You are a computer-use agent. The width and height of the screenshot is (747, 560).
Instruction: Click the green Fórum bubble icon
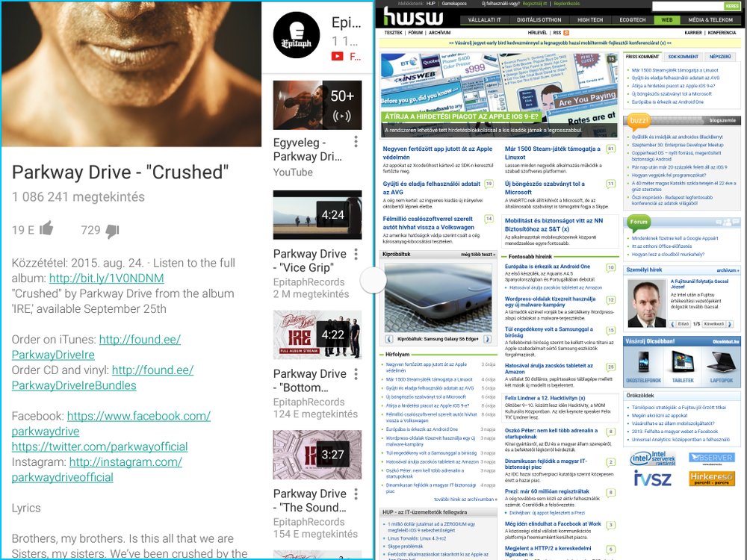(x=639, y=223)
